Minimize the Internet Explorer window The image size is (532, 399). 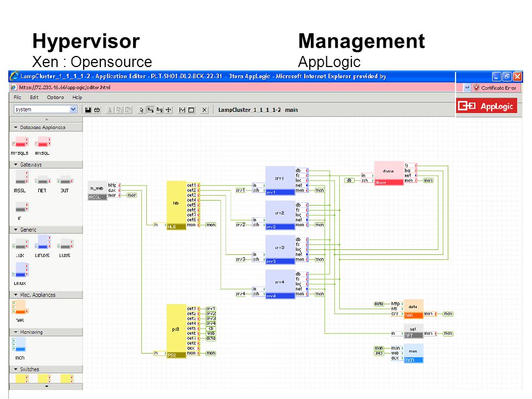coord(497,76)
